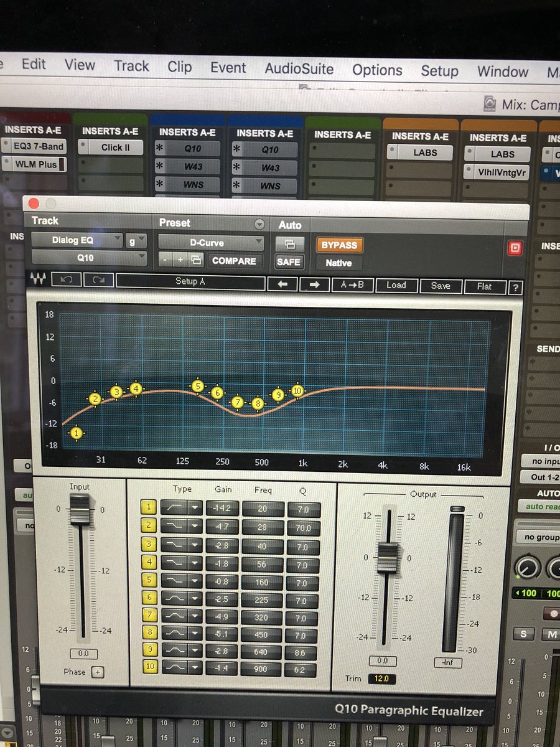Viewport: 560px width, 747px height.
Task: Open the Setup menu
Action: click(439, 70)
